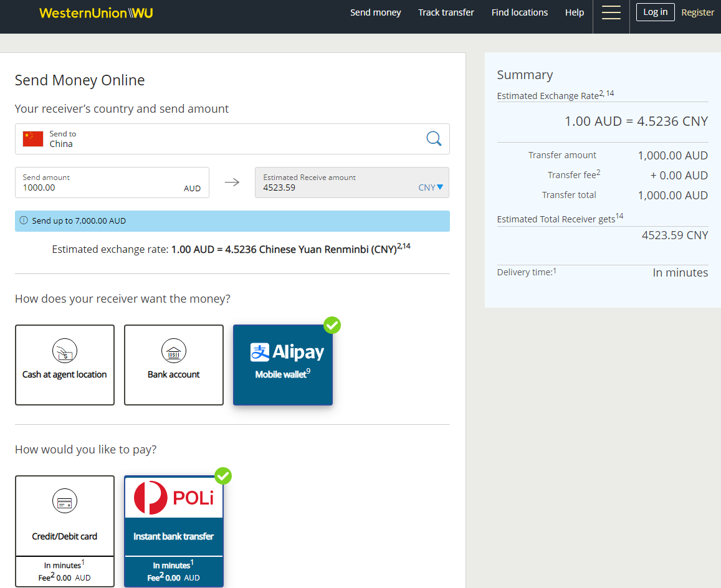The width and height of the screenshot is (721, 588).
Task: Click the Send amount input field
Action: tap(112, 183)
